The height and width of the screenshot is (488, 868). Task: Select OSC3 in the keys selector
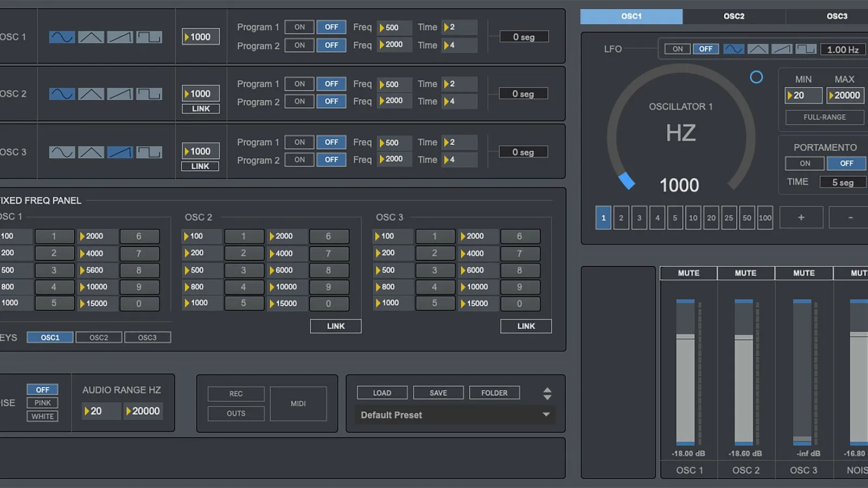(x=147, y=337)
